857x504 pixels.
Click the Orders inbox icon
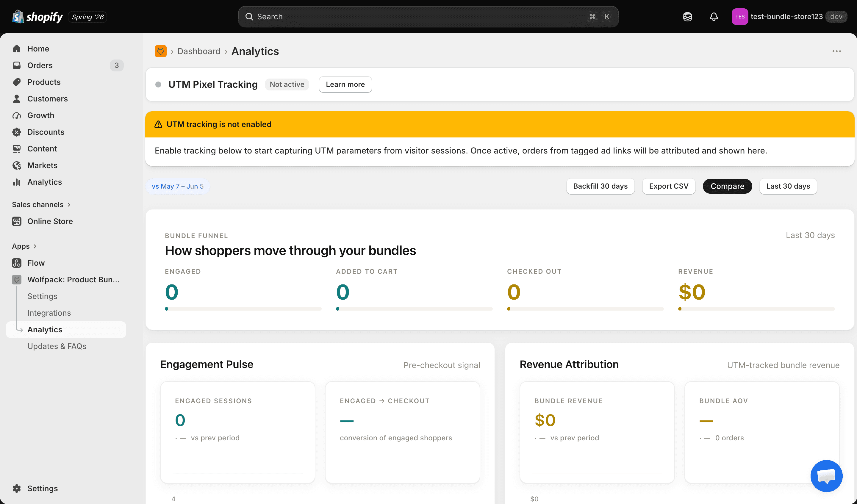coord(17,65)
